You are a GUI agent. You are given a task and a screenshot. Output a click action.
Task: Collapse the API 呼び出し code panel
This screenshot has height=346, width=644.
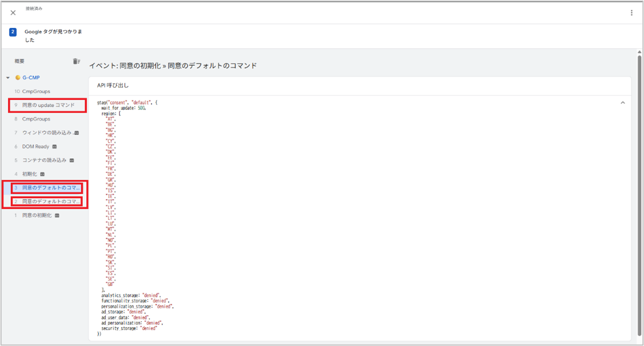tap(623, 102)
